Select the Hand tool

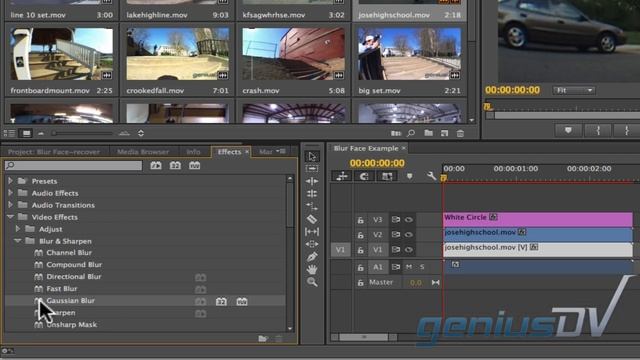[x=312, y=269]
